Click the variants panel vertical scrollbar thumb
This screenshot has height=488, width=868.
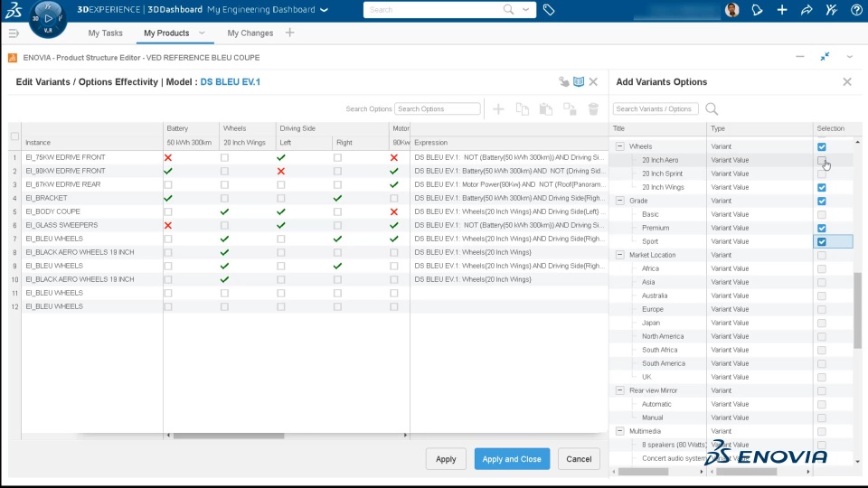click(x=857, y=310)
